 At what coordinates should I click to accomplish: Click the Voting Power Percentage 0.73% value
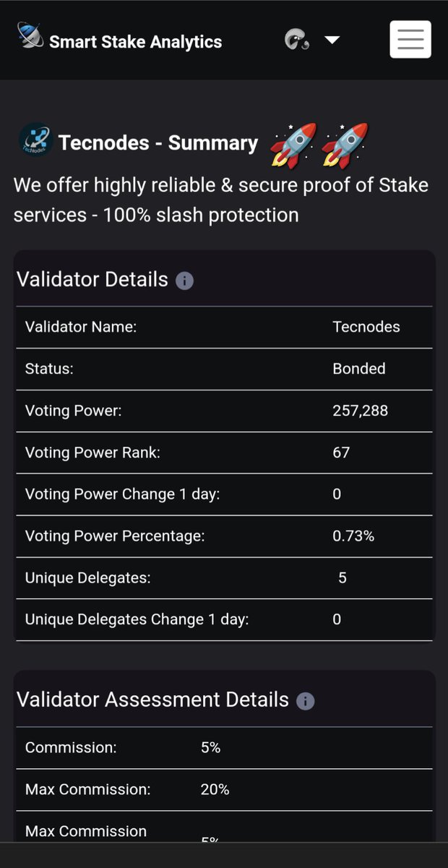[353, 536]
